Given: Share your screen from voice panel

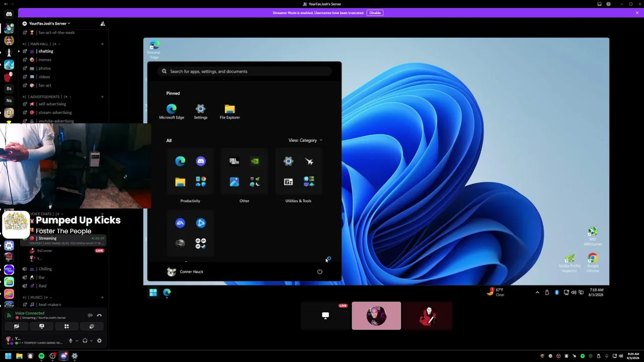Looking at the screenshot, I should pyautogui.click(x=42, y=326).
